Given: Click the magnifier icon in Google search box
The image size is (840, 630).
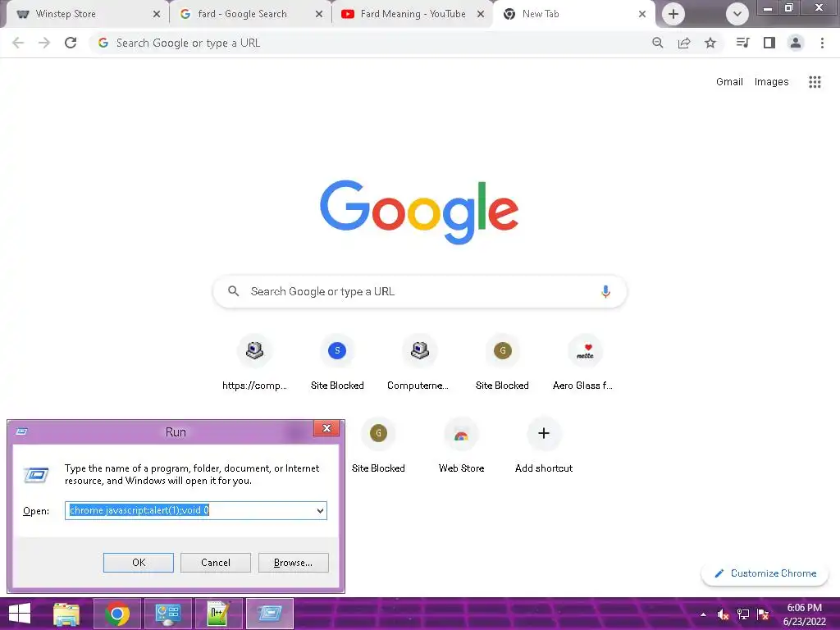Looking at the screenshot, I should pyautogui.click(x=233, y=291).
